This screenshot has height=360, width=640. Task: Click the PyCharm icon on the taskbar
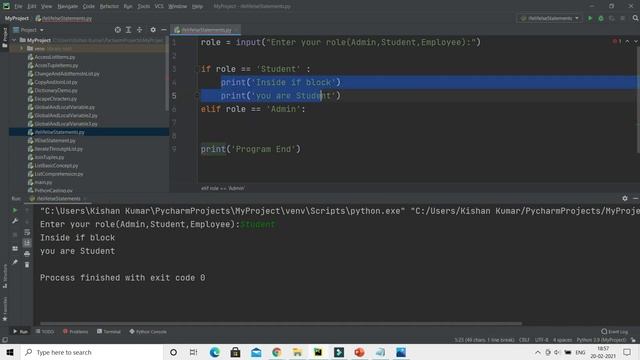318,352
